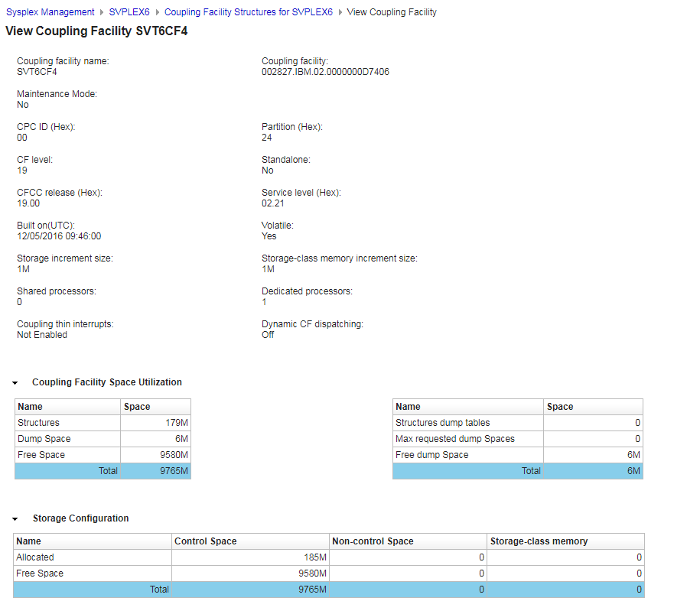
Task: Click 6M Total in dump space table
Action: point(594,471)
